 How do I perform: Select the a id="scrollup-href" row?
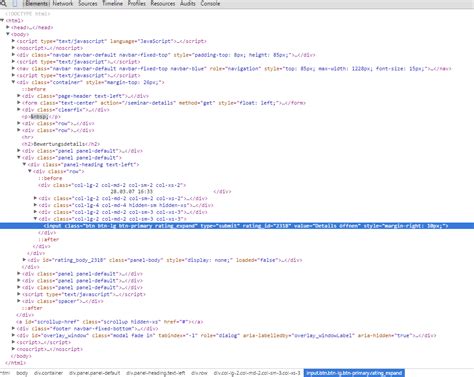(x=109, y=322)
